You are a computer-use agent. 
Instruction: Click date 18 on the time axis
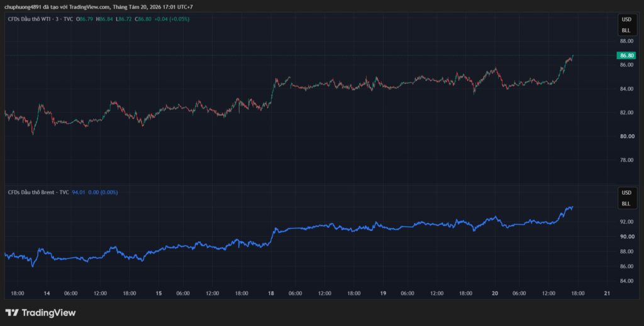[x=270, y=293]
